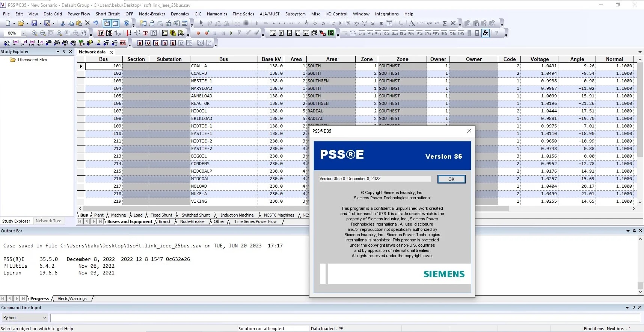The height and width of the screenshot is (332, 644).
Task: Switch to the Alerts/Warnings tab
Action: pyautogui.click(x=72, y=299)
